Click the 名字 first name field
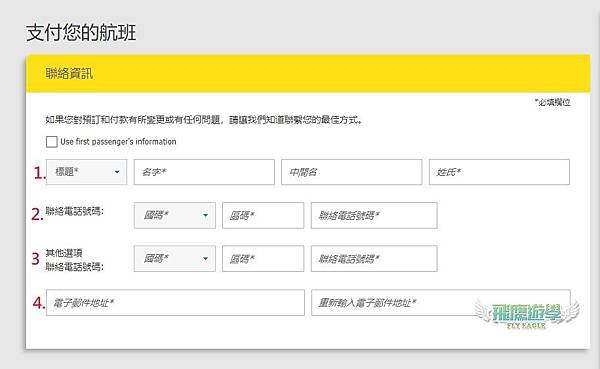Viewport: 600px width, 369px height. click(204, 172)
